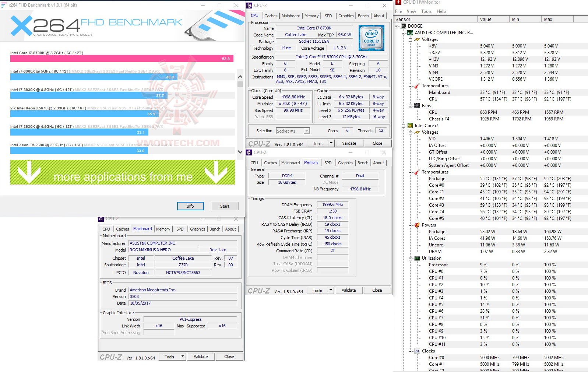The width and height of the screenshot is (588, 372).
Task: Click Tools button in top CPU-Z window
Action: [x=318, y=143]
